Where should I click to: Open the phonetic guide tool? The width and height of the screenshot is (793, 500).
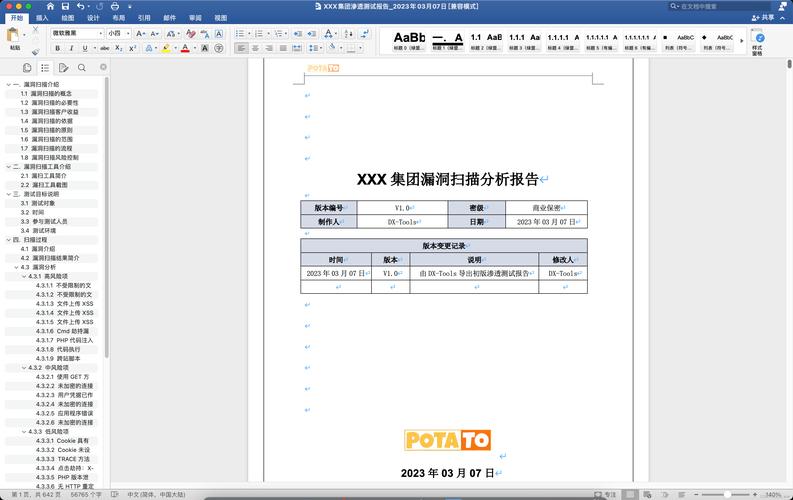click(205, 33)
